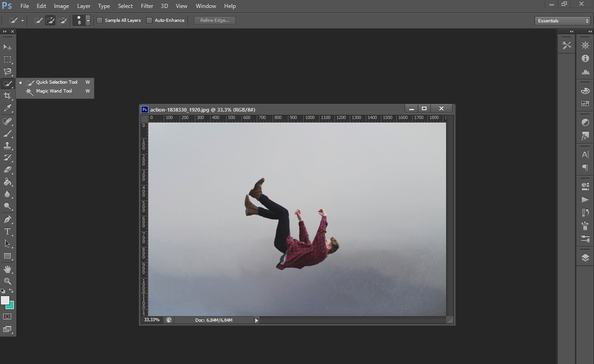Choose Add to selection mode
594x364 pixels.
pyautogui.click(x=50, y=20)
